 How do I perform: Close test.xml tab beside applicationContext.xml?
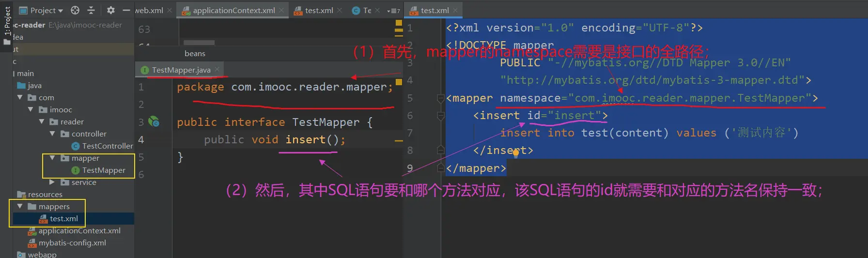340,10
